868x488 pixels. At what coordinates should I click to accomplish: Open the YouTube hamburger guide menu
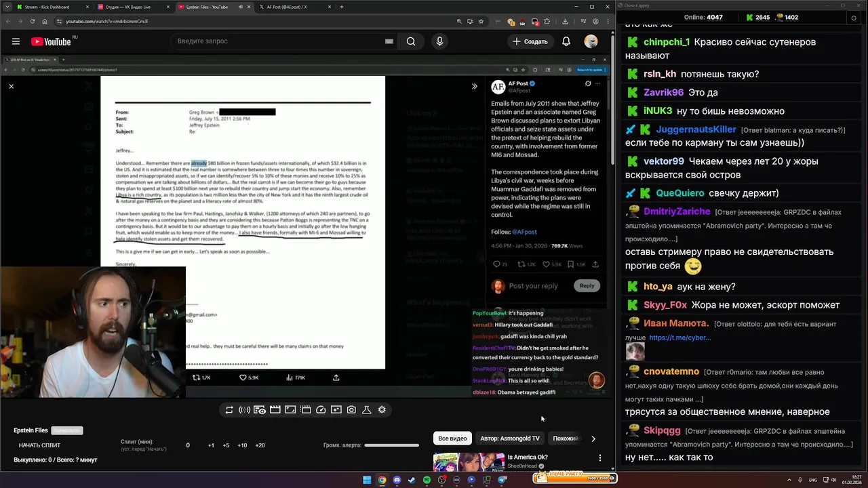(16, 41)
